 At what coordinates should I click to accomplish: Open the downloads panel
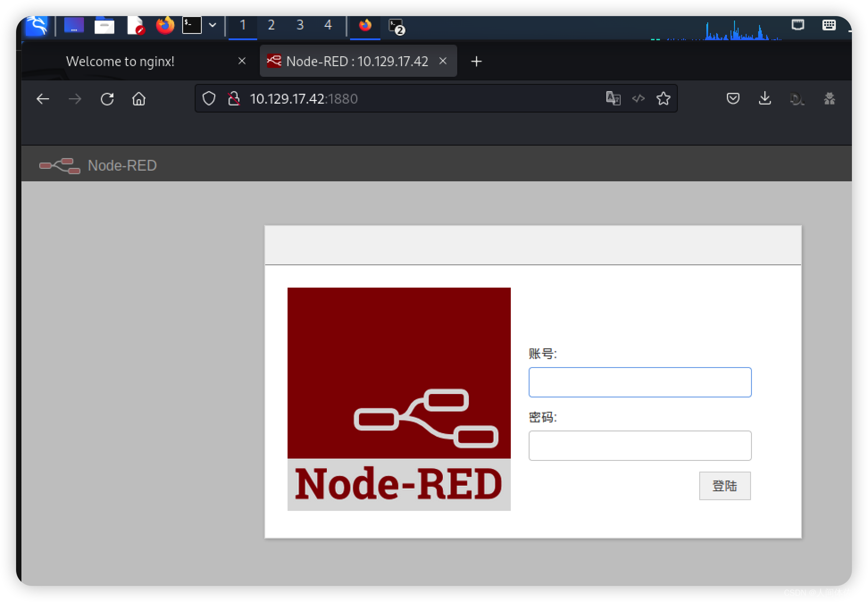pyautogui.click(x=765, y=98)
